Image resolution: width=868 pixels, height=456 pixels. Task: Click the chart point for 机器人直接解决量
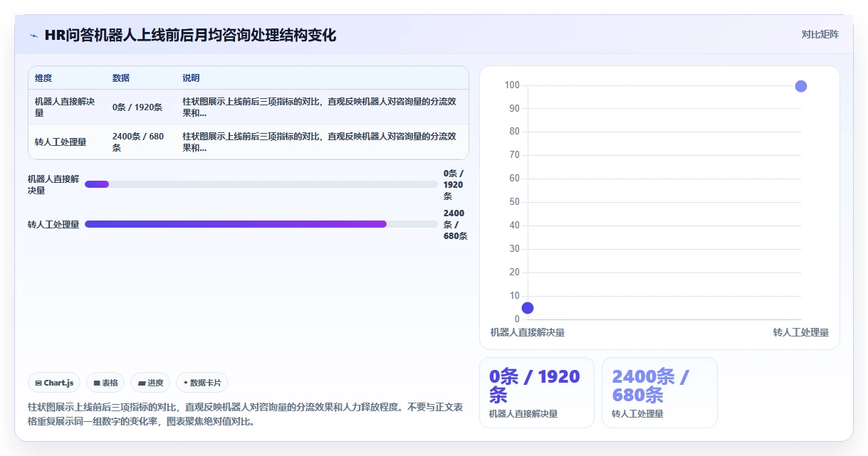pyautogui.click(x=528, y=308)
